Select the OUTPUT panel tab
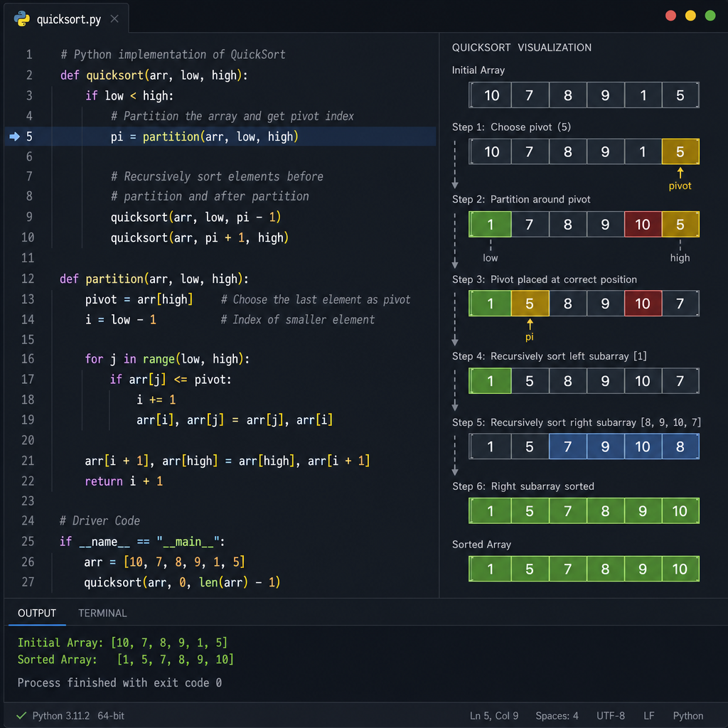The width and height of the screenshot is (728, 728). (37, 614)
